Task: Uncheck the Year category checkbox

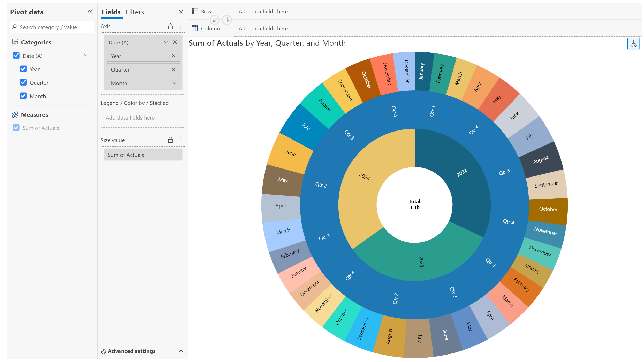Action: 23,69
